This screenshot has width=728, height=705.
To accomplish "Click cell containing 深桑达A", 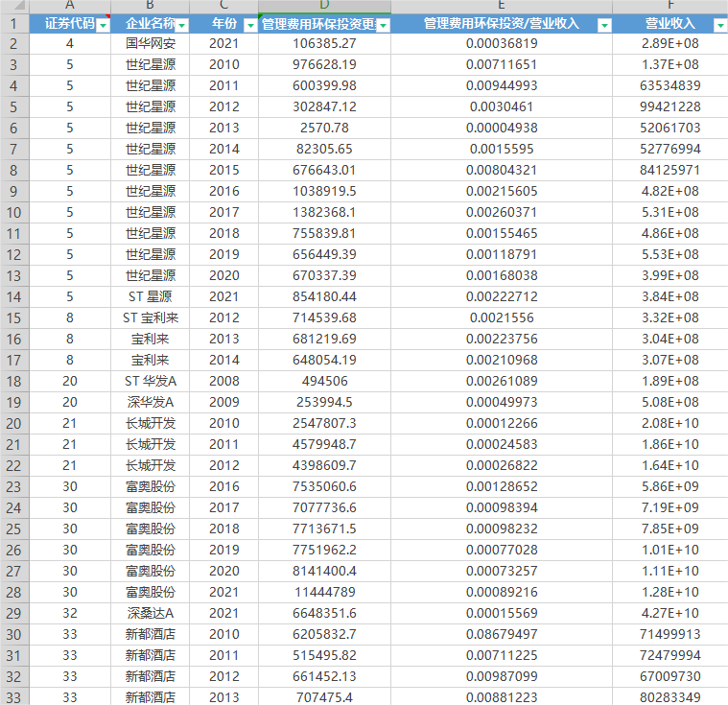I will 151,614.
